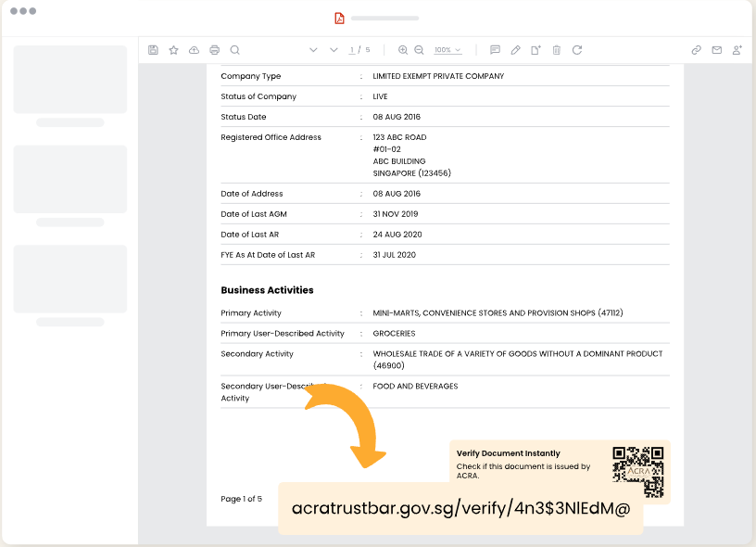Rotate the page with the refresh icon

(577, 50)
